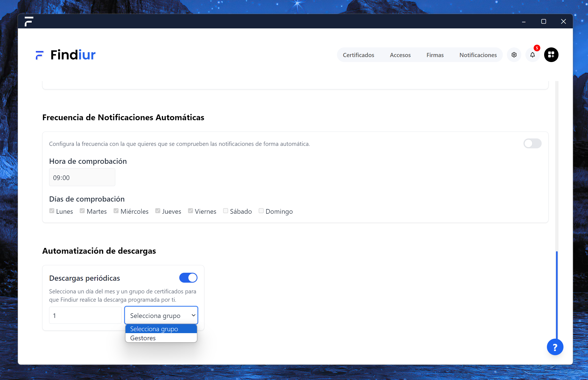Click the Findiur logo in header
Image resolution: width=588 pixels, height=380 pixels.
(66, 55)
